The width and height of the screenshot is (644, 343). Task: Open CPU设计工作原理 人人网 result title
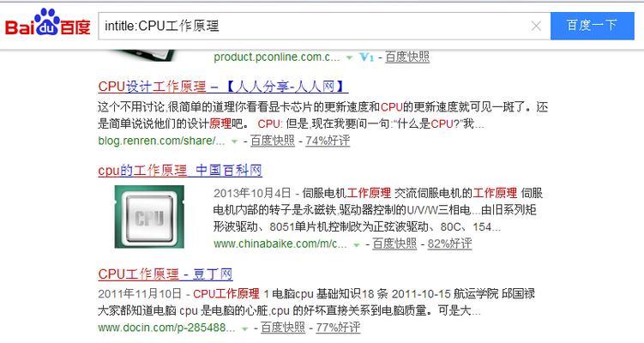223,87
